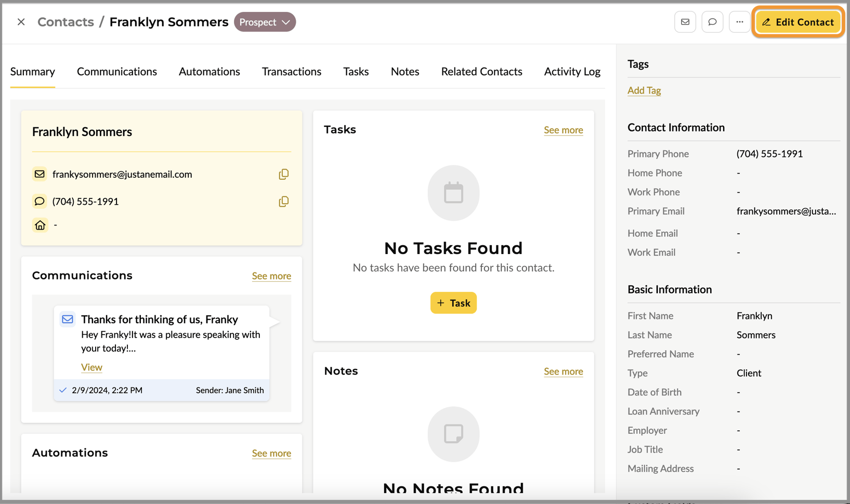Click the Add Tag link
Viewport: 850px width, 504px height.
point(644,90)
